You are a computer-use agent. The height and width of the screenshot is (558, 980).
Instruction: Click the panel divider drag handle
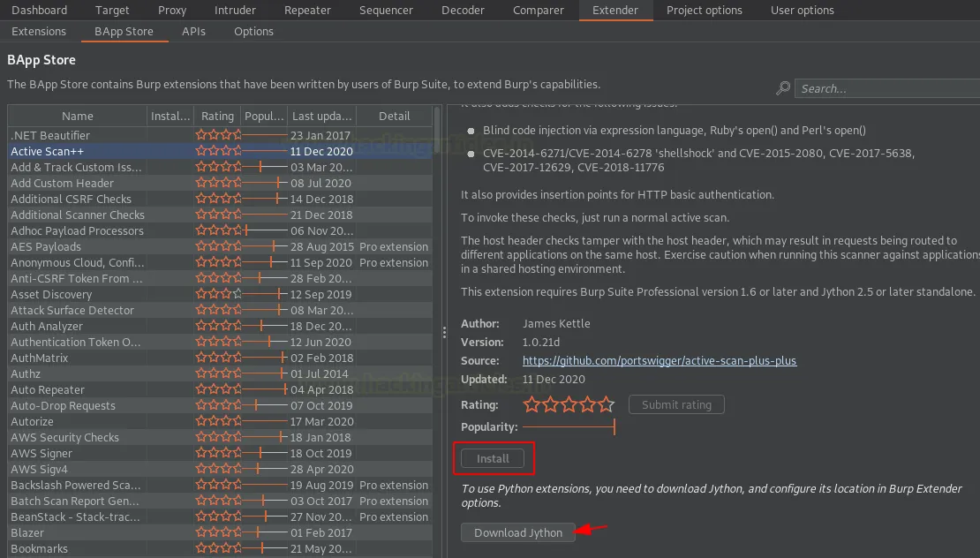tap(443, 332)
